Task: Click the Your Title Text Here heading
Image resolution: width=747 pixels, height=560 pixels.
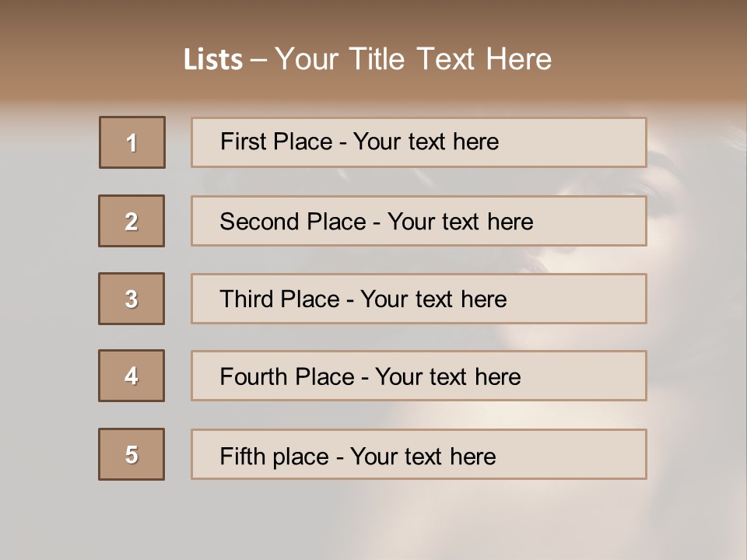Action: point(413,59)
